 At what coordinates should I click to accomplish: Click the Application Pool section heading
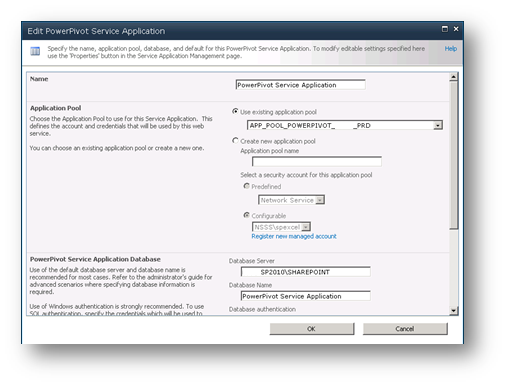[55, 108]
